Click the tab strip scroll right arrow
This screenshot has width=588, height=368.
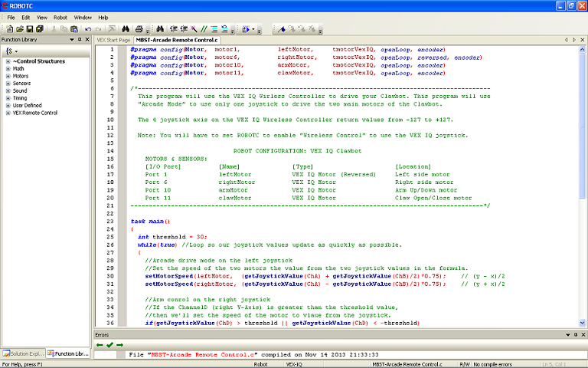(x=574, y=40)
